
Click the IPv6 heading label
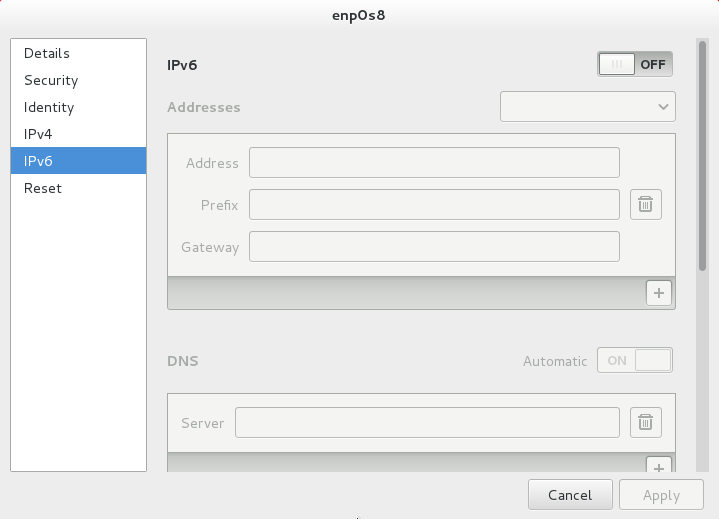pos(182,65)
